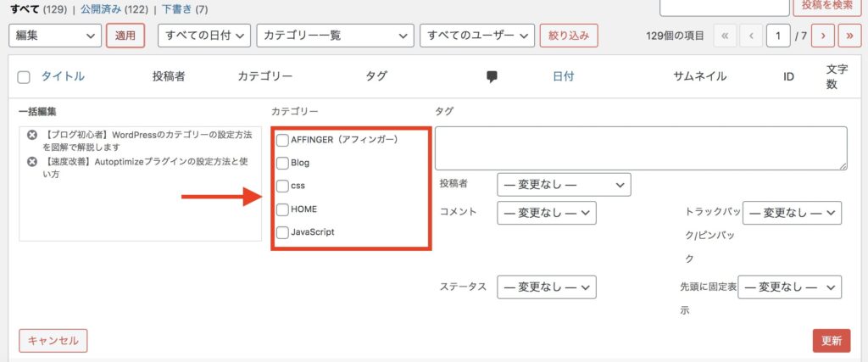Click the キャンセル cancel button
This screenshot has width=868, height=362.
point(53,341)
